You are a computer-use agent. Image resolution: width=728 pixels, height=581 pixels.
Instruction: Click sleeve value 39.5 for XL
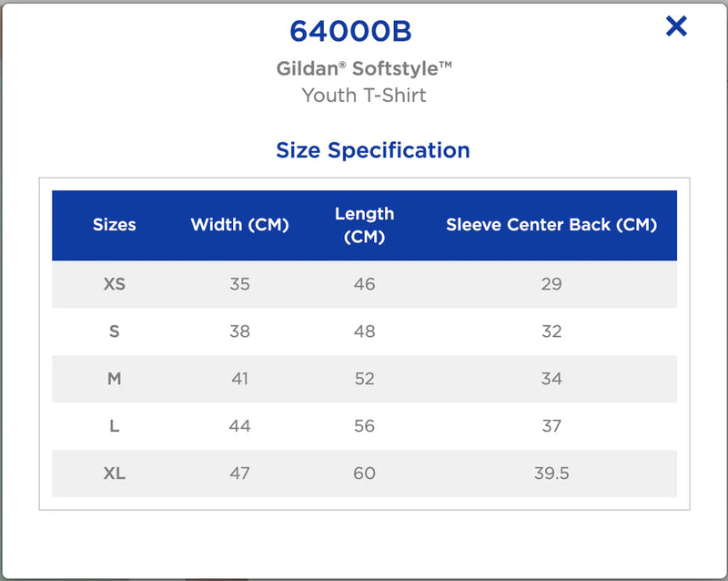tap(551, 474)
